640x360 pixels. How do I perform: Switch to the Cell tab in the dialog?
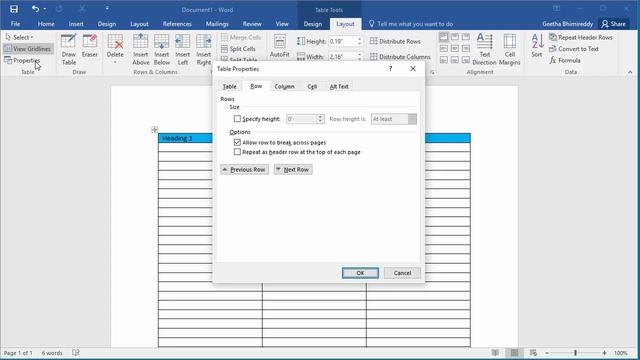click(x=312, y=87)
